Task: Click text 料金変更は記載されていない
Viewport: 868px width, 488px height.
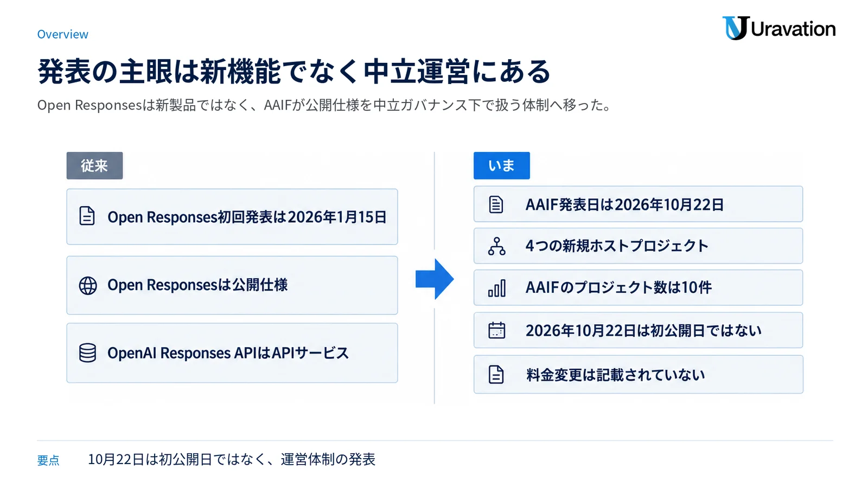Action: point(615,375)
